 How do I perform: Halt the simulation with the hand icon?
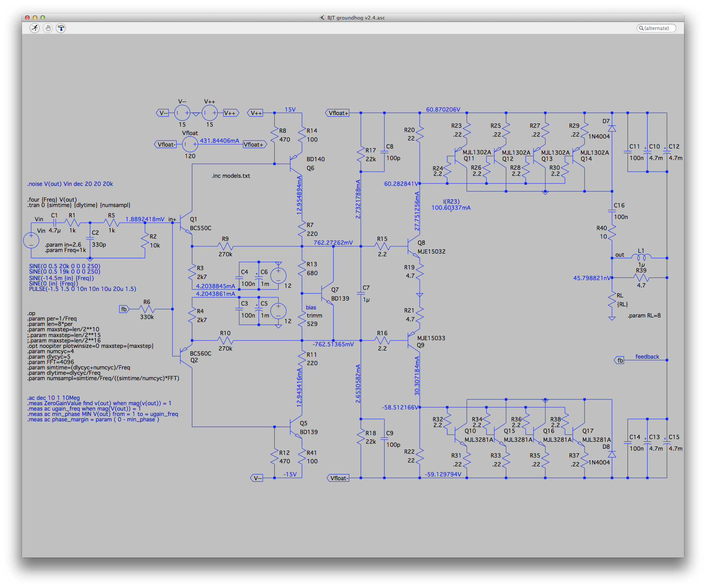[48, 28]
